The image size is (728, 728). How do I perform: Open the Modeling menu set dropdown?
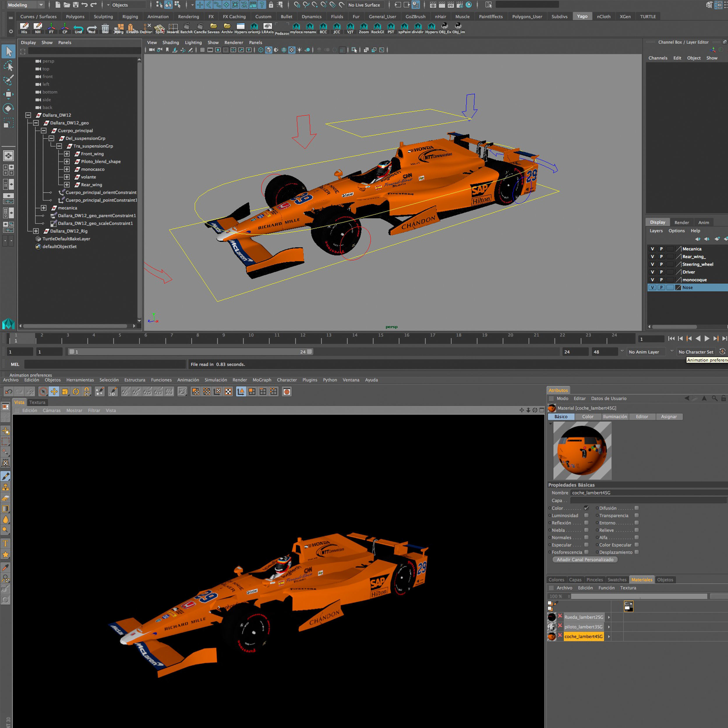click(25, 5)
